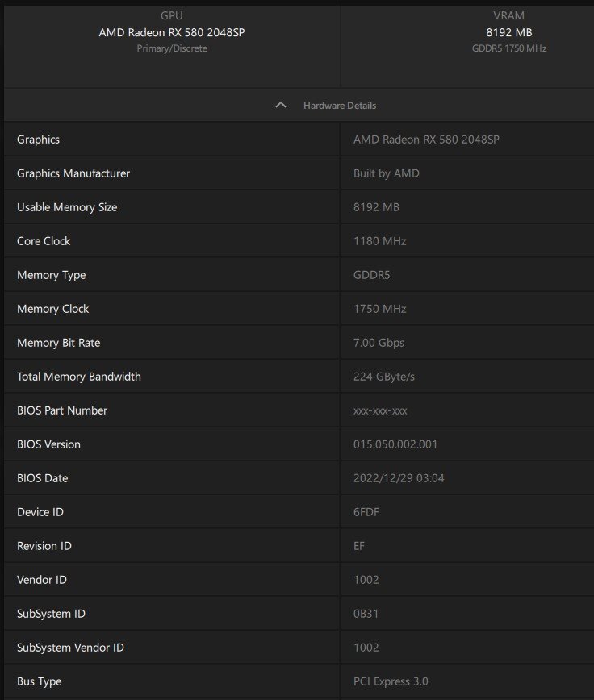Select the Memory Bit Rate label
The height and width of the screenshot is (700, 594).
[x=58, y=343]
